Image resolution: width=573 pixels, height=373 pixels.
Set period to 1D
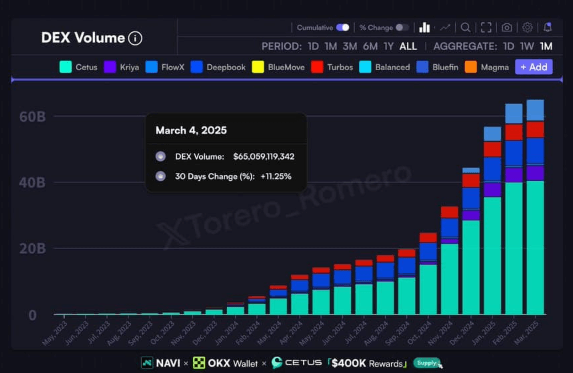coord(313,47)
